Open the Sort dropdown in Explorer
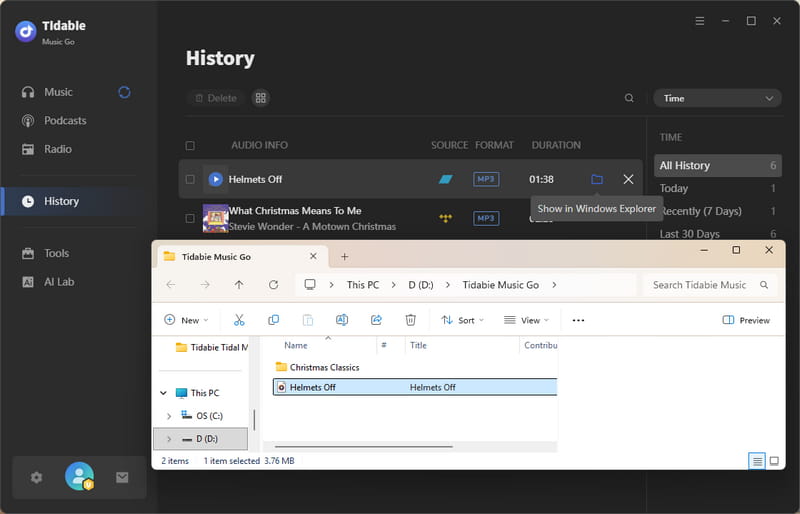The width and height of the screenshot is (800, 514). pyautogui.click(x=463, y=320)
